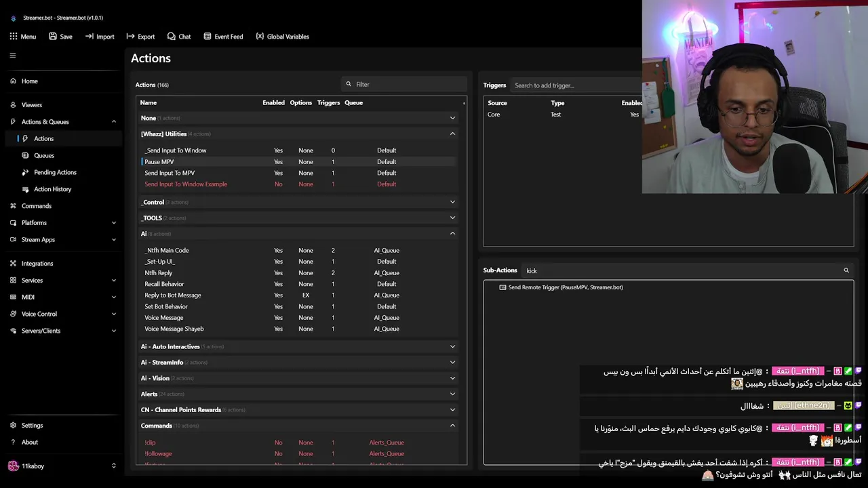Expand the _Control actions group
This screenshot has height=488, width=868.
[452, 202]
